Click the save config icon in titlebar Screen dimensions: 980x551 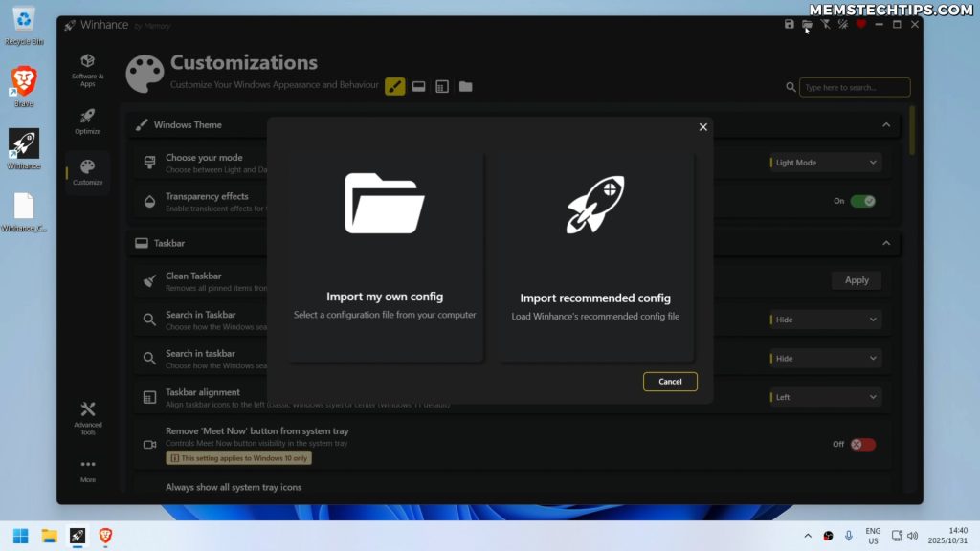tap(790, 24)
